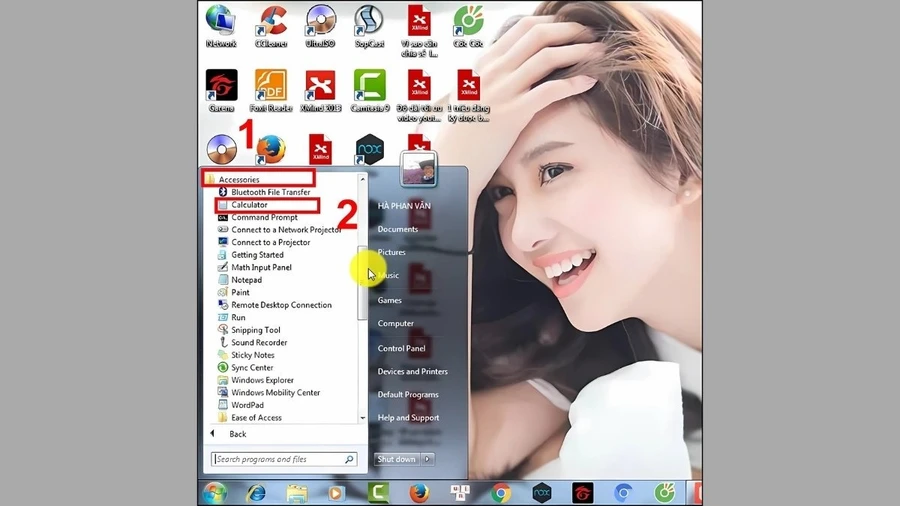
Task: Open HÀ PHAN VĂN user folder
Action: tap(404, 206)
